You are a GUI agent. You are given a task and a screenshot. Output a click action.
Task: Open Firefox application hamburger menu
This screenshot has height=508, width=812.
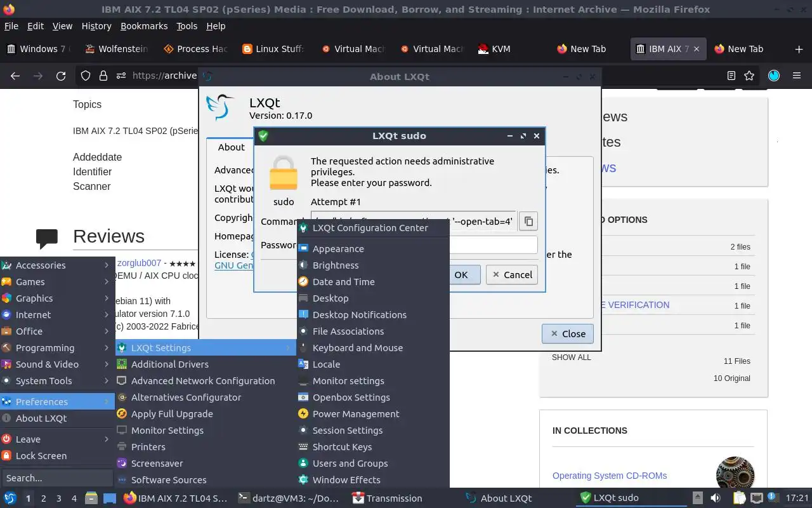(797, 76)
